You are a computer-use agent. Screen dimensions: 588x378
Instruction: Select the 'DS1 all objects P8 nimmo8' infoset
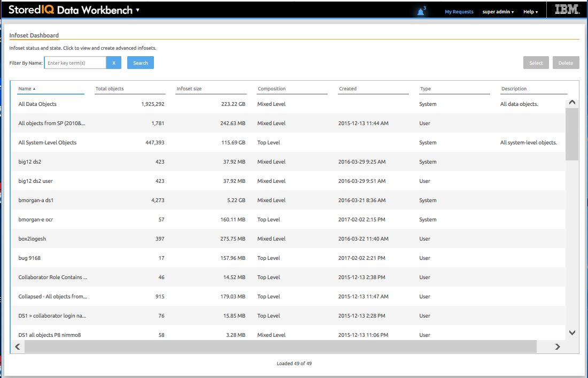tap(288, 334)
